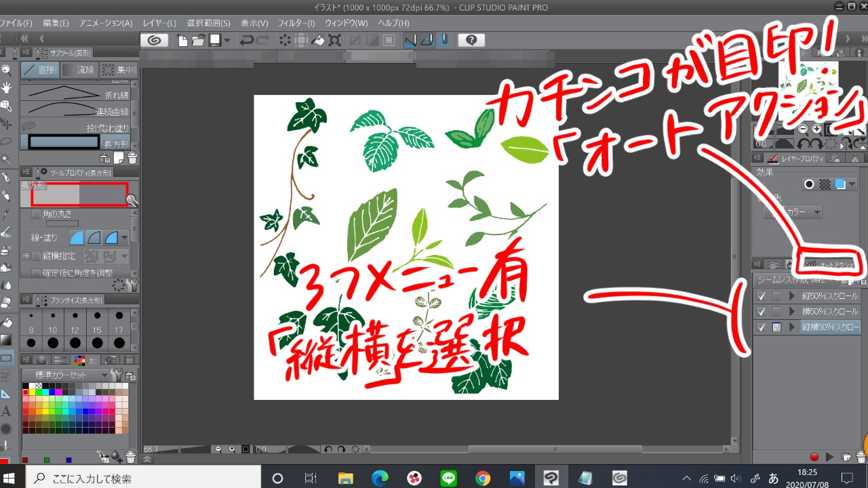Select the 長方形 sub tool
Screen dimensions: 868x488
[75, 142]
